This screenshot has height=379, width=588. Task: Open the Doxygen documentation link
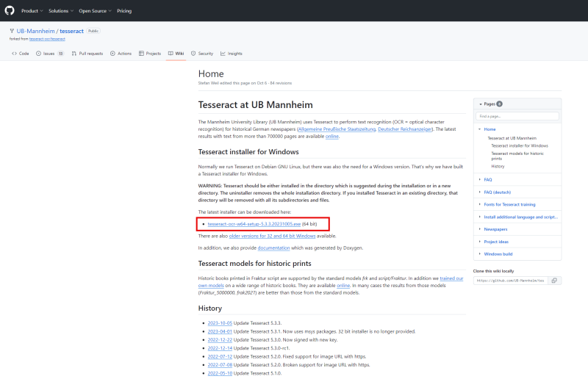[273, 248]
